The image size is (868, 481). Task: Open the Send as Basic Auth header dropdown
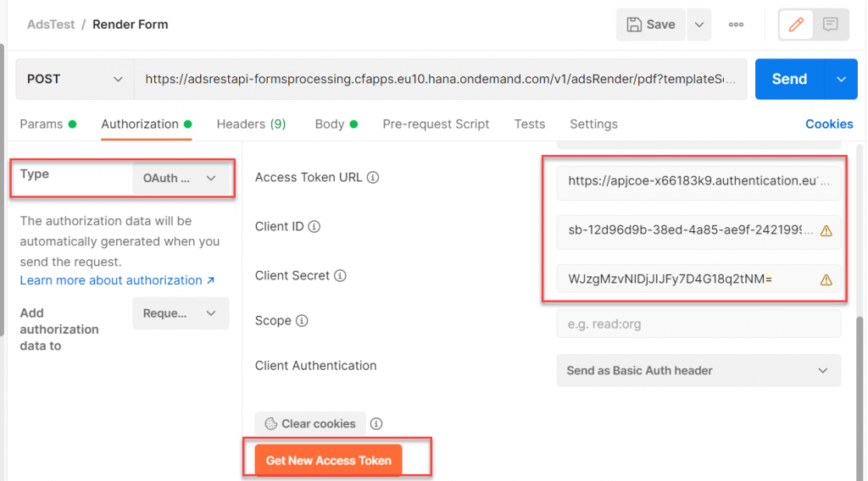(698, 370)
